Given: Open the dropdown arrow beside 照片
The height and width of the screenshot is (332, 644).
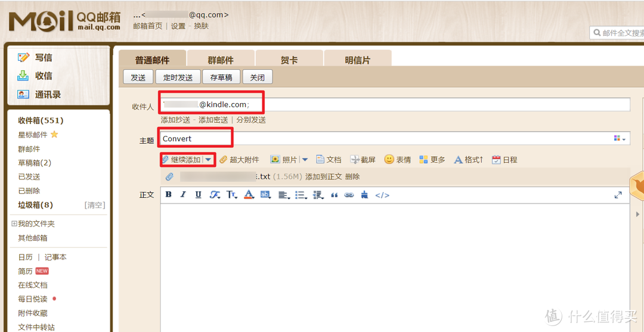Looking at the screenshot, I should point(305,160).
